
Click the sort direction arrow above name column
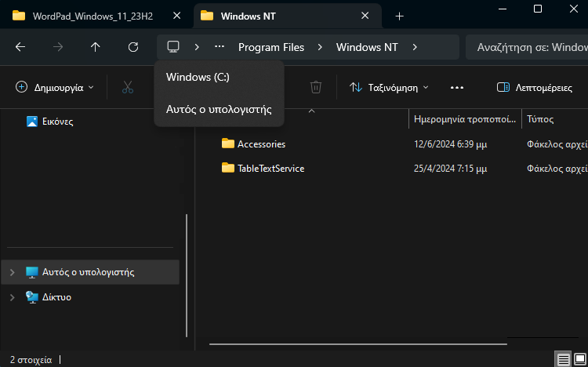(311, 111)
